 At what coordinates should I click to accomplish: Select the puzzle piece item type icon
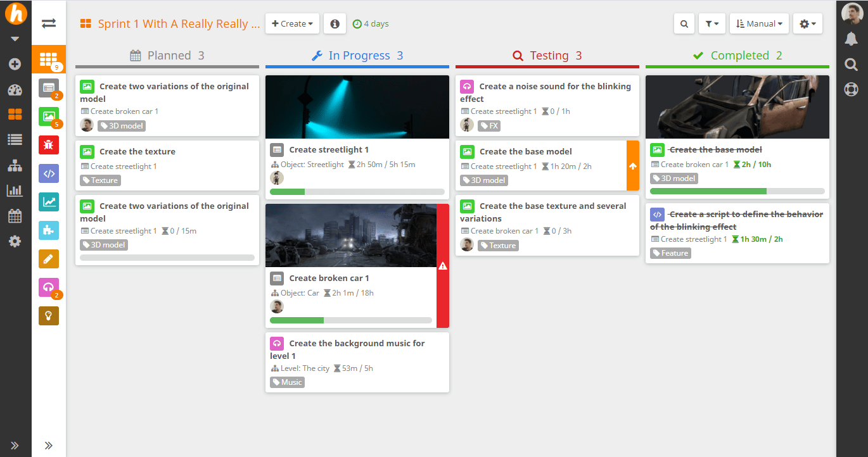[49, 230]
